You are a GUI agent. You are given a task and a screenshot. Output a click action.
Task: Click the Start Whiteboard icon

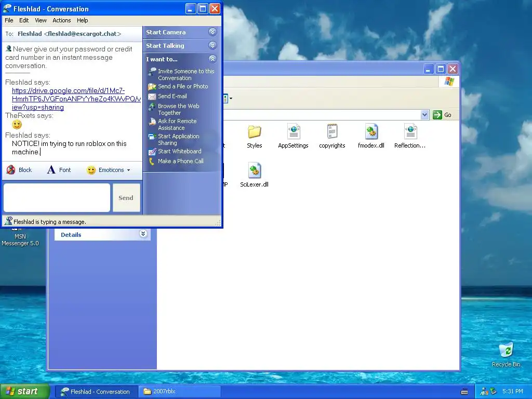pos(152,152)
